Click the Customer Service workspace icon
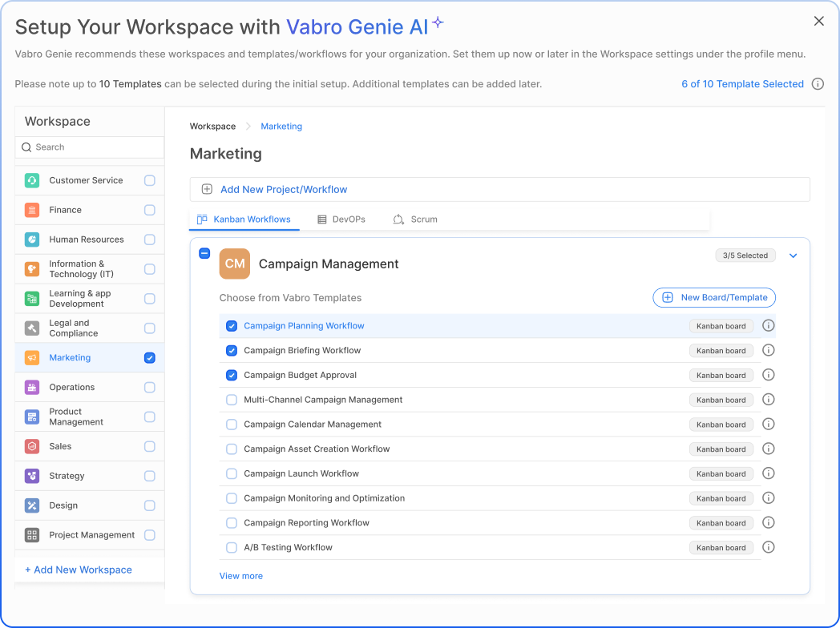The width and height of the screenshot is (840, 628). click(32, 180)
